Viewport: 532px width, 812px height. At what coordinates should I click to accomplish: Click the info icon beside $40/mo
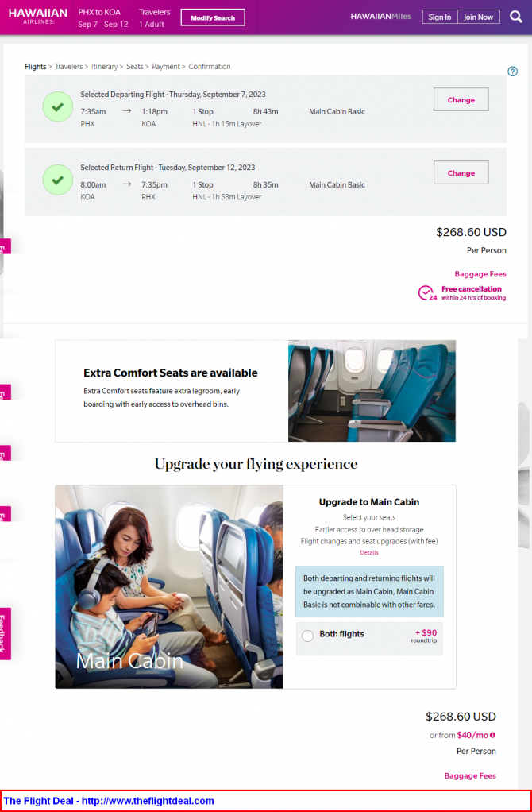[492, 735]
